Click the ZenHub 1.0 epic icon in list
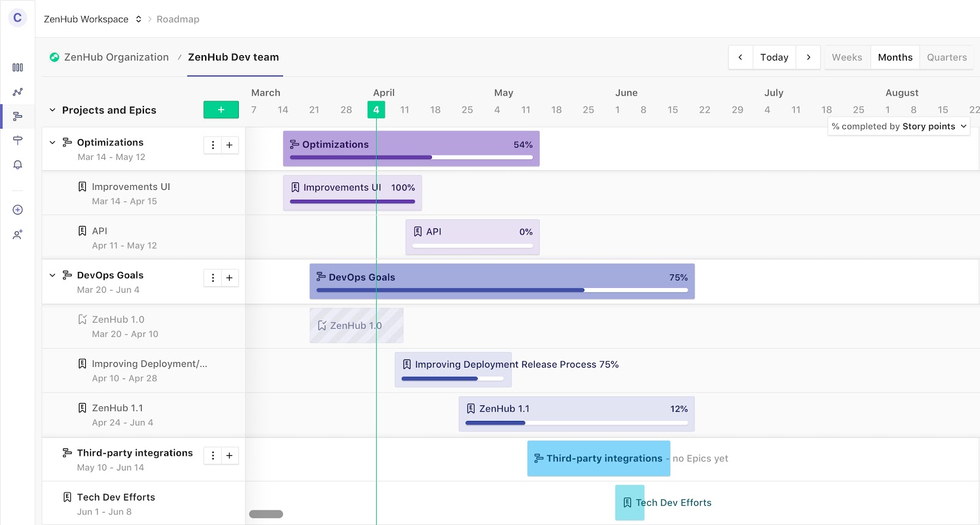Screen dimensions: 980x525 coord(82,319)
